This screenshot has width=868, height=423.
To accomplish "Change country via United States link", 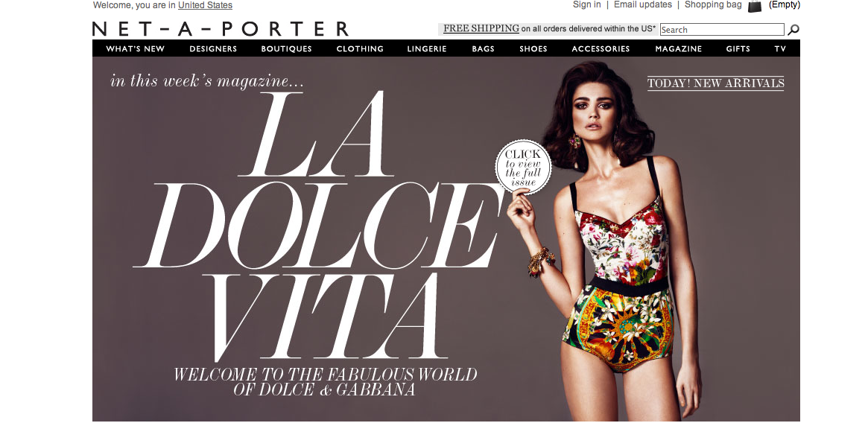I will click(x=206, y=5).
